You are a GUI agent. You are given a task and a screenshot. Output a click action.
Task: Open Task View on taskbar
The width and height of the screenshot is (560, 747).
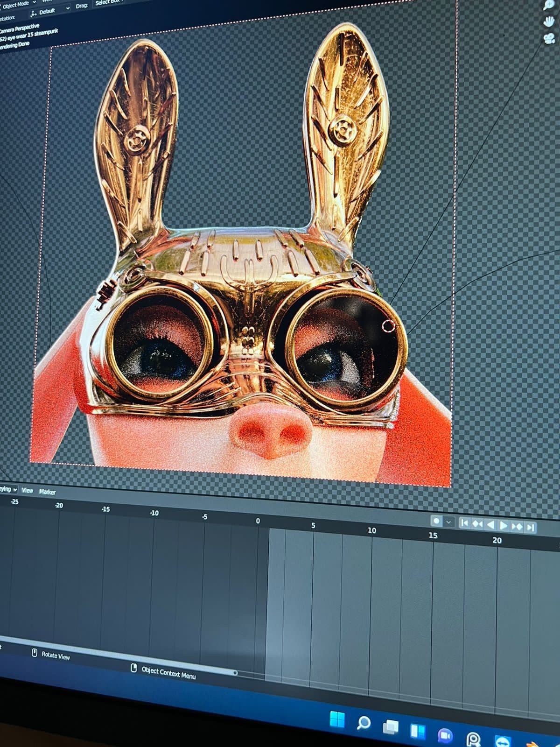(x=391, y=727)
